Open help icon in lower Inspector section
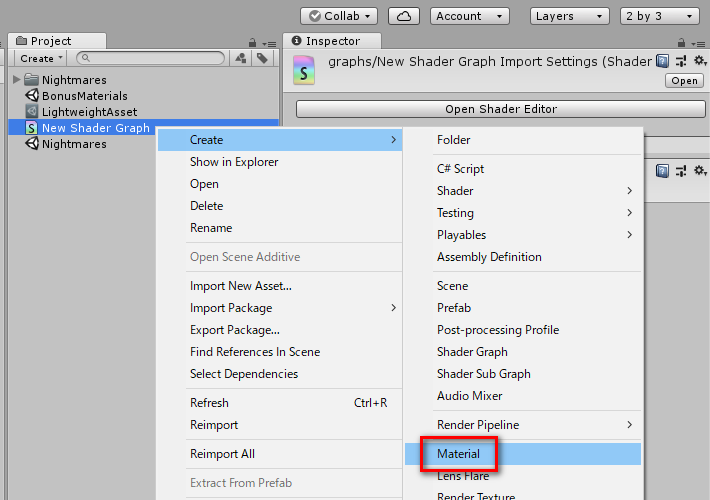Image resolution: width=710 pixels, height=500 pixels. click(x=662, y=171)
